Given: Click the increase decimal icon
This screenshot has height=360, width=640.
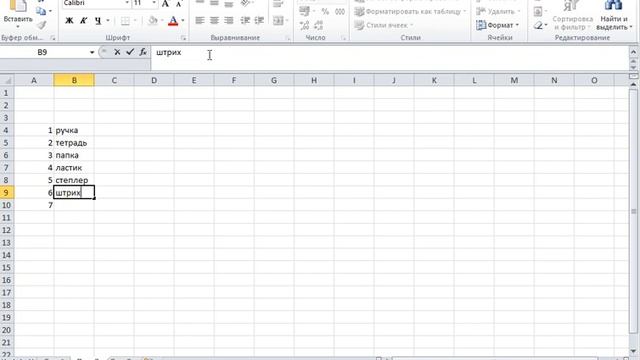Looking at the screenshot, I should tap(304, 25).
